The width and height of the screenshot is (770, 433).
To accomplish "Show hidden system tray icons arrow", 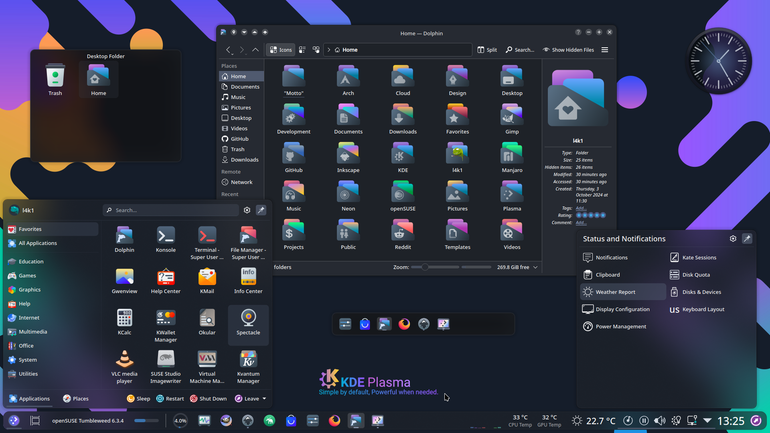I will tap(707, 421).
